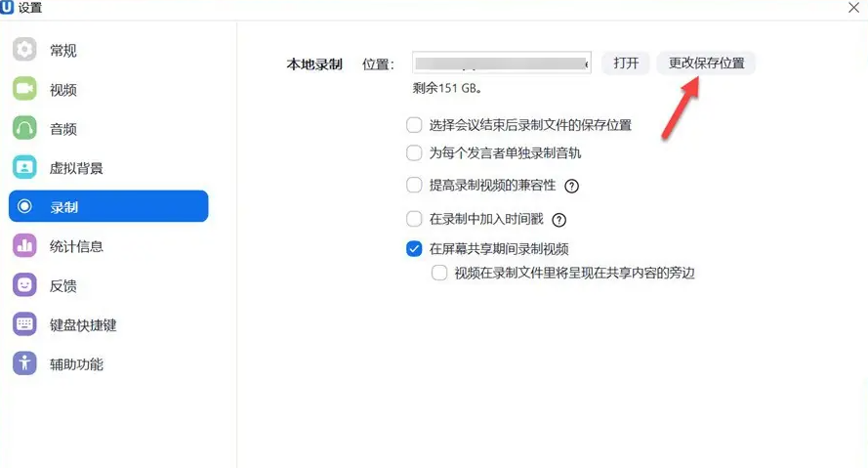The width and height of the screenshot is (868, 468).
Task: Click the 反馈 smiley face icon
Action: (24, 284)
